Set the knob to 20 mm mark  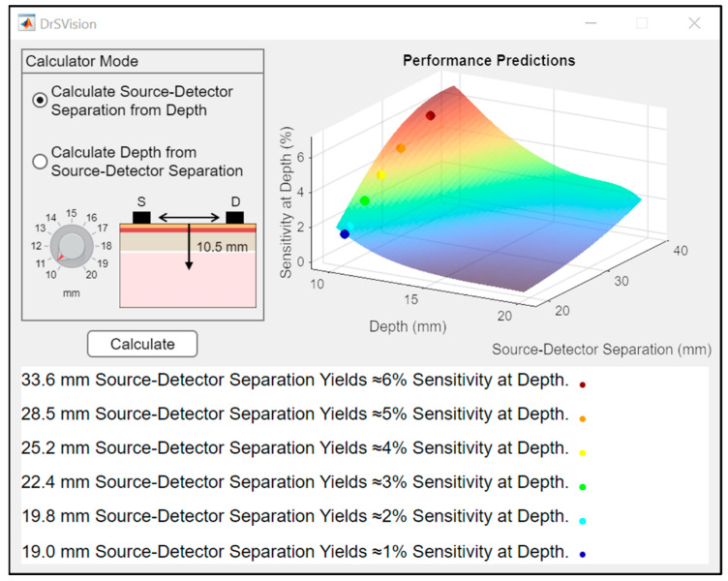pos(91,274)
